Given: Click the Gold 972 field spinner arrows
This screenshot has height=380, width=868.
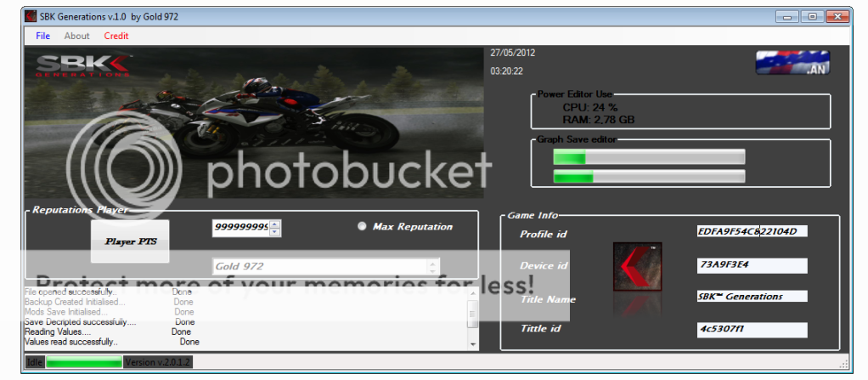Looking at the screenshot, I should point(433,266).
